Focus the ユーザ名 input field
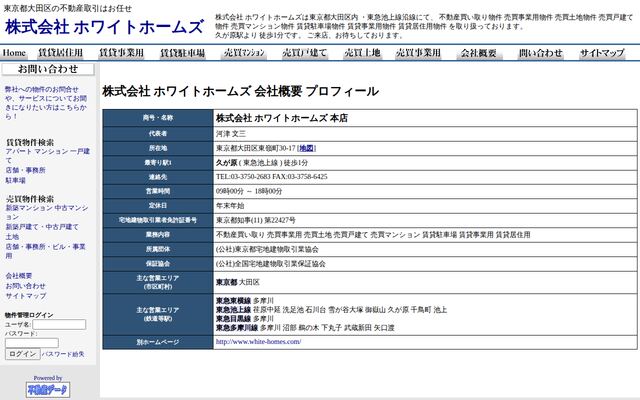This screenshot has height=400, width=640. pyautogui.click(x=59, y=324)
